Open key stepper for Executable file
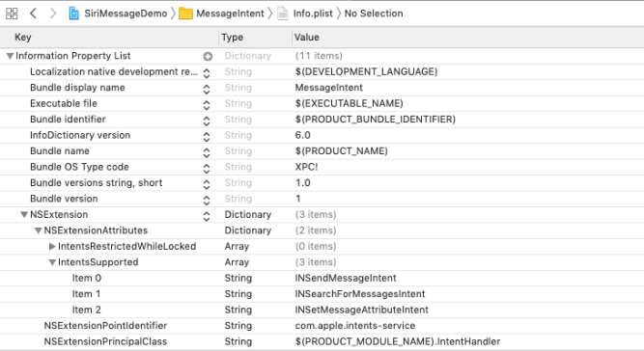 point(207,104)
